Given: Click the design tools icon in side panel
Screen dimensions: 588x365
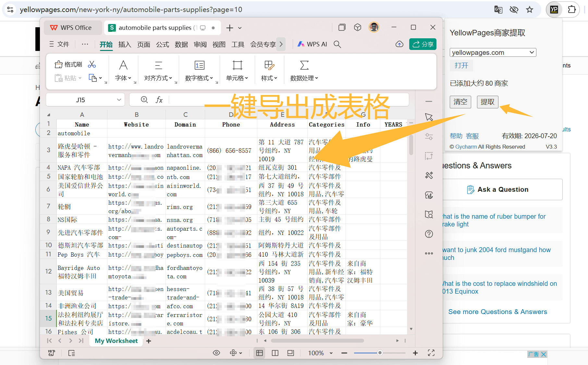Looking at the screenshot, I should [x=429, y=176].
